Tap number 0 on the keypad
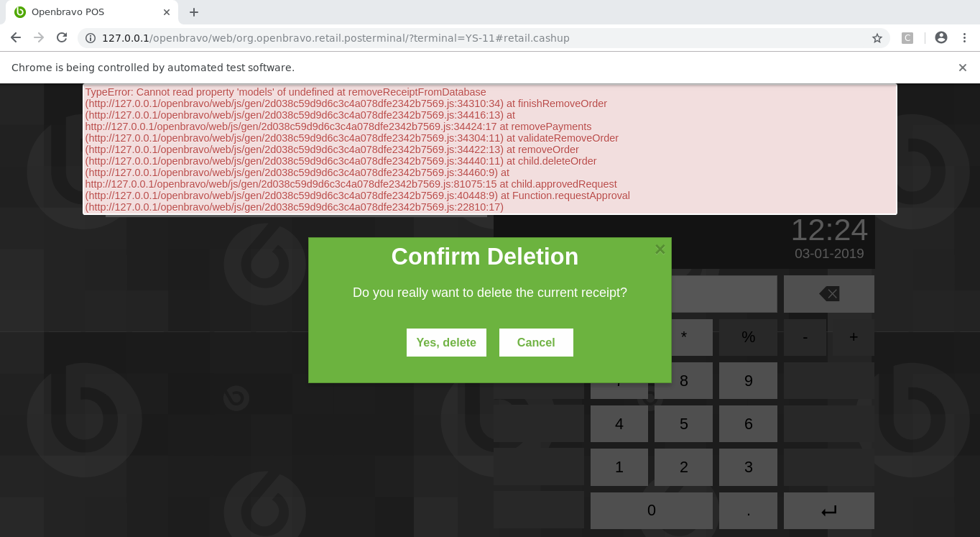Screen dimensions: 980x537 652,510
